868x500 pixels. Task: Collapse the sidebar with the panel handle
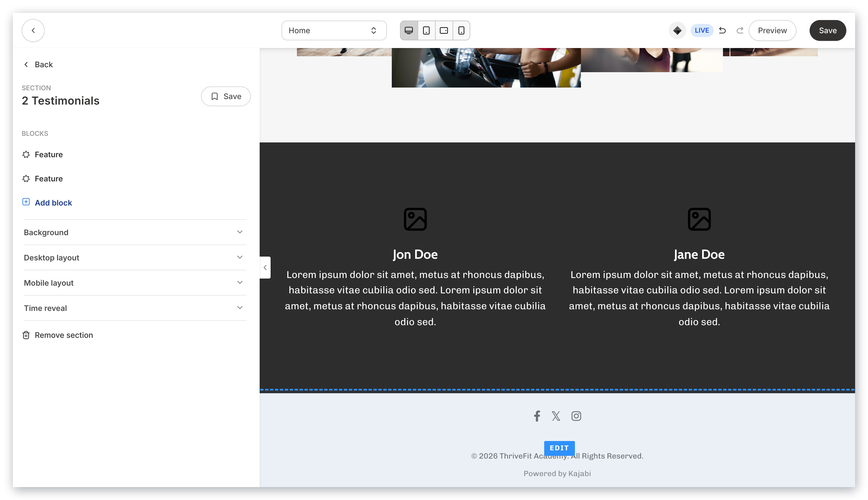tap(265, 268)
